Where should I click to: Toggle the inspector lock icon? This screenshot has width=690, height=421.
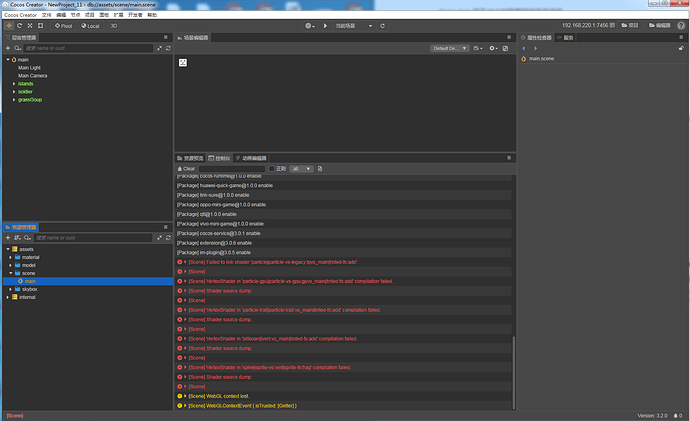(681, 48)
